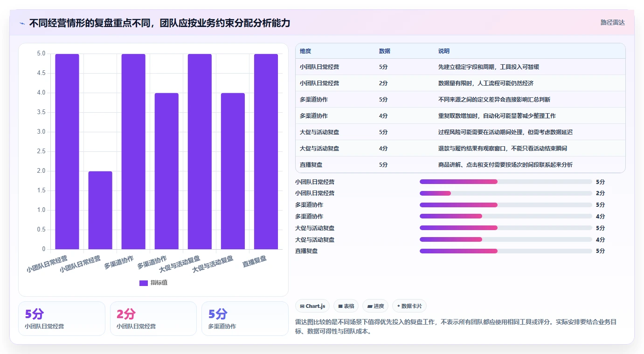The width and height of the screenshot is (644, 354).
Task: Click the footnote paragraph beginning 雷达图比较的是
Action: tap(460, 327)
